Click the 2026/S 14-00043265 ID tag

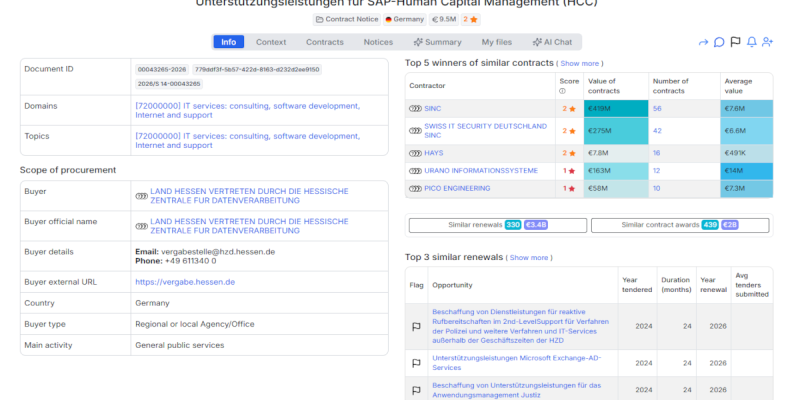tap(169, 84)
